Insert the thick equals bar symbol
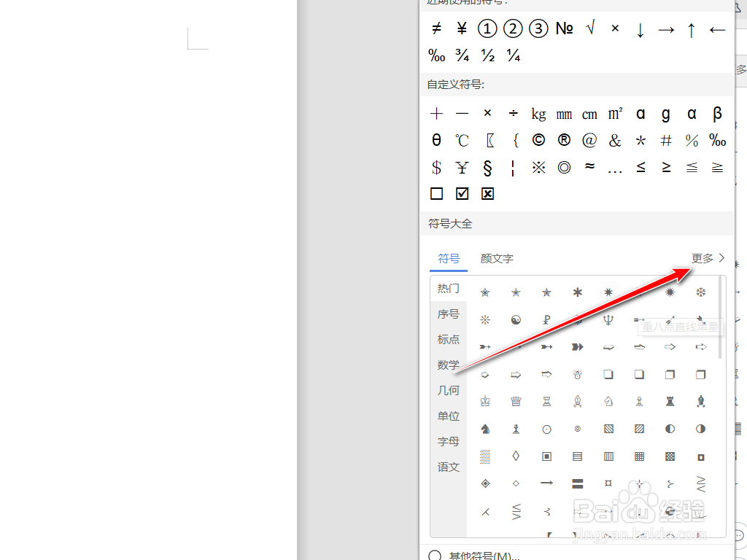 (x=578, y=484)
